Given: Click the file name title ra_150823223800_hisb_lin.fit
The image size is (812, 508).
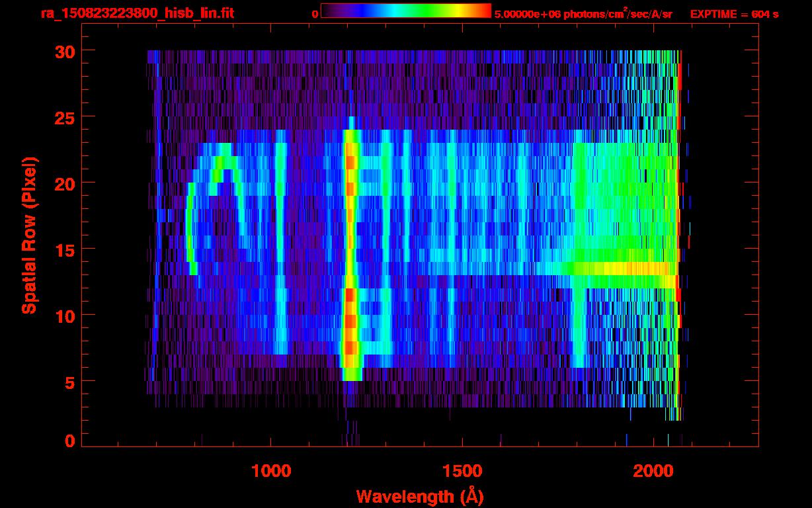Looking at the screenshot, I should [x=137, y=13].
